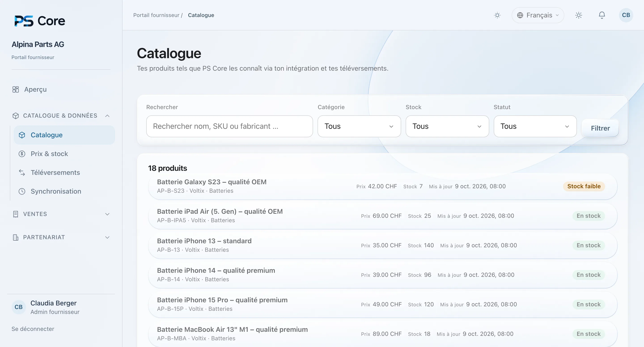Select Prix & stock menu item
Image resolution: width=644 pixels, height=347 pixels.
(x=64, y=154)
